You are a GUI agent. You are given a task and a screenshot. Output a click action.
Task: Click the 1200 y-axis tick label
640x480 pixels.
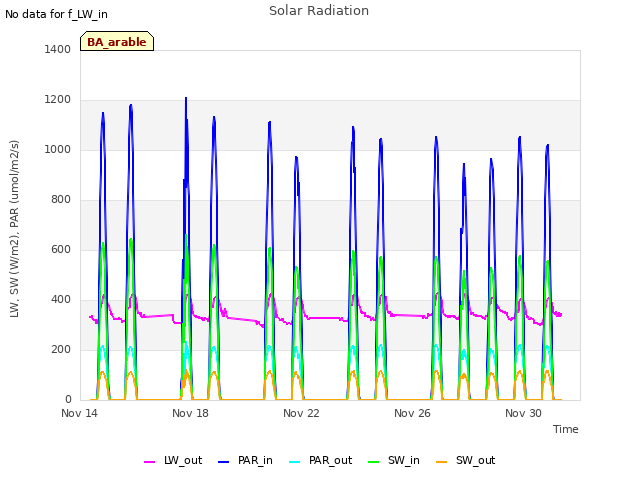click(58, 100)
